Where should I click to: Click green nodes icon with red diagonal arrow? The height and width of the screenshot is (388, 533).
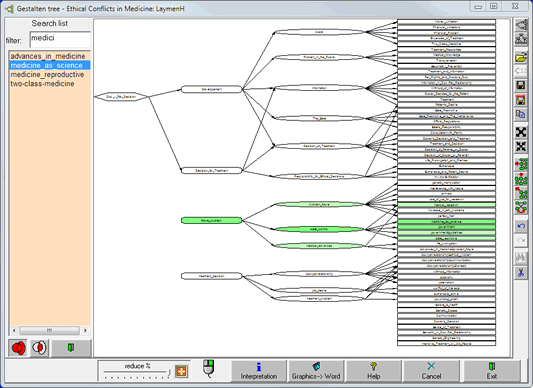520,193
